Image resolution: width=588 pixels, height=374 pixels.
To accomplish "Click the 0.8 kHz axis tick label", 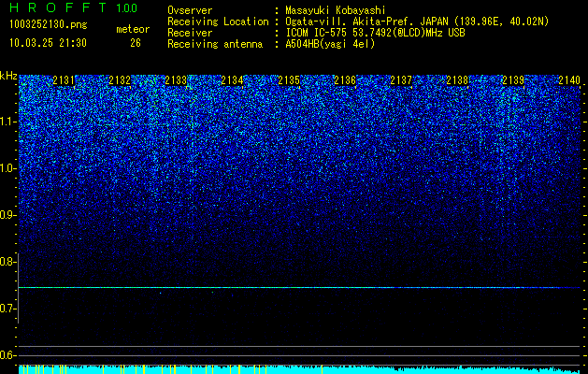I will pyautogui.click(x=7, y=262).
